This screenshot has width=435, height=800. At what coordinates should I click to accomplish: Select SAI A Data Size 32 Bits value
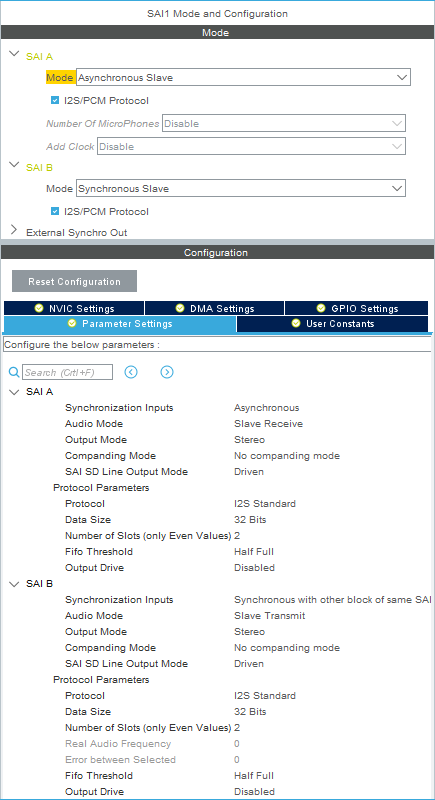[250, 519]
